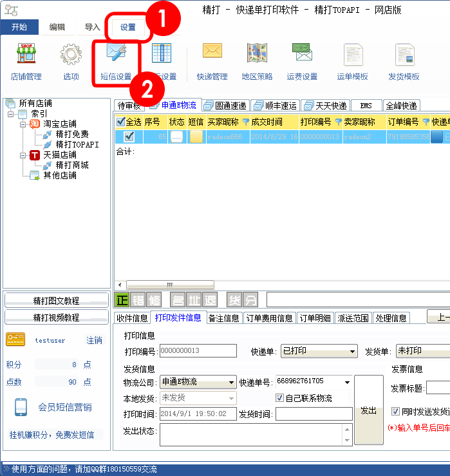
Task: Open the 收件信息 detail tab
Action: pyautogui.click(x=132, y=318)
